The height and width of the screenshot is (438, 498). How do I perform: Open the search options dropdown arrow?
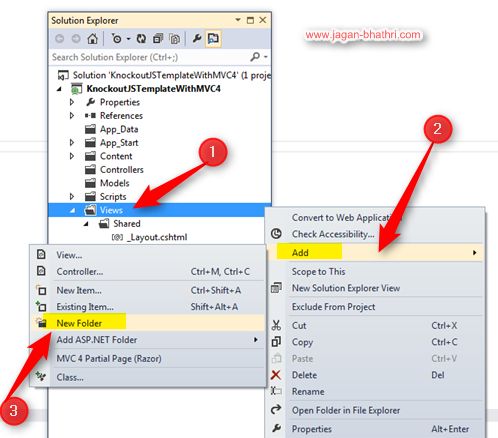266,57
